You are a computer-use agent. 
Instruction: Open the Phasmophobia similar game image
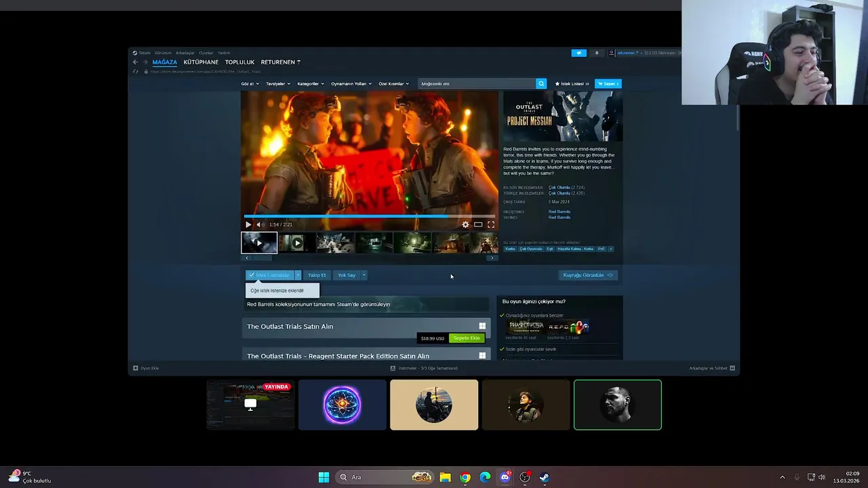point(526,327)
